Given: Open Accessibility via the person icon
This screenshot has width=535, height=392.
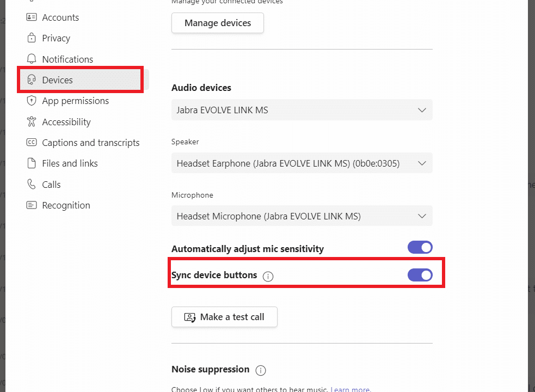Looking at the screenshot, I should pyautogui.click(x=31, y=121).
